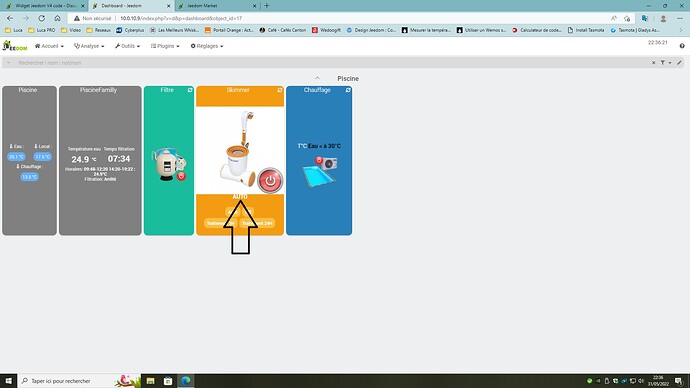Viewport: 690px width, 388px height.
Task: Expand the search bar left dropdown arrow
Action: pyautogui.click(x=8, y=63)
